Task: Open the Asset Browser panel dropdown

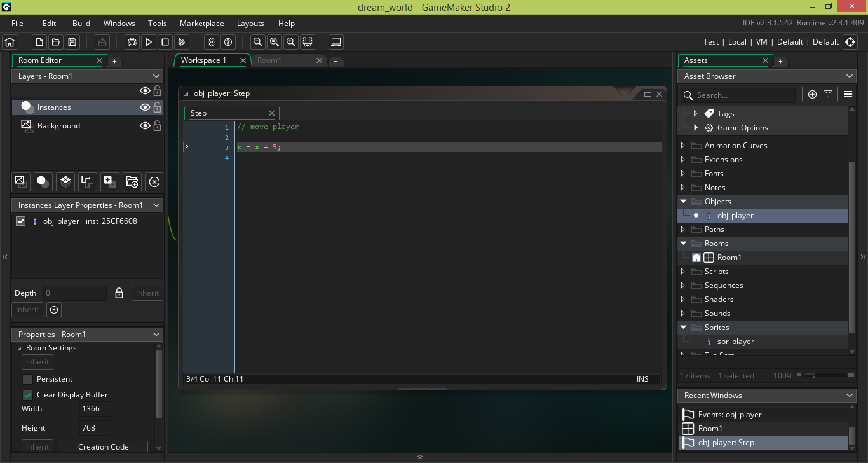Action: pyautogui.click(x=767, y=76)
